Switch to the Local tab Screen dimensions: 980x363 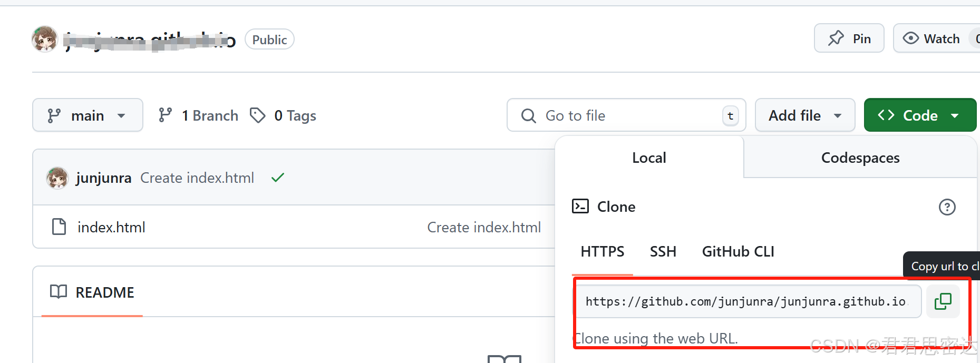(x=649, y=158)
